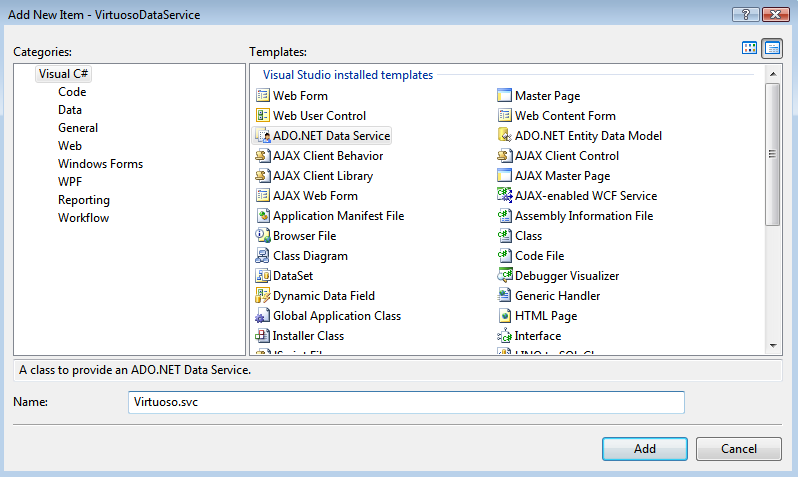
Task: Select the Reporting category
Action: [x=84, y=200]
